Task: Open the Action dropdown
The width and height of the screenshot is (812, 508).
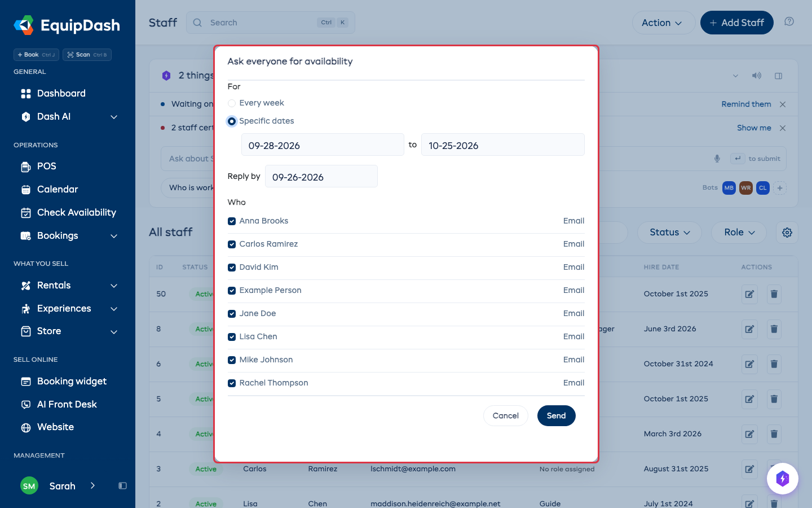Action: (664, 23)
